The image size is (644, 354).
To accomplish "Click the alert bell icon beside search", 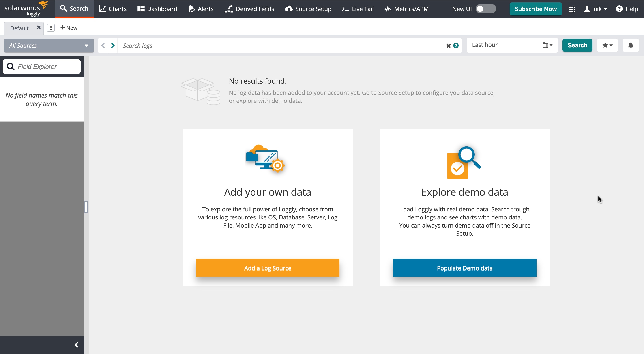I will pyautogui.click(x=631, y=45).
